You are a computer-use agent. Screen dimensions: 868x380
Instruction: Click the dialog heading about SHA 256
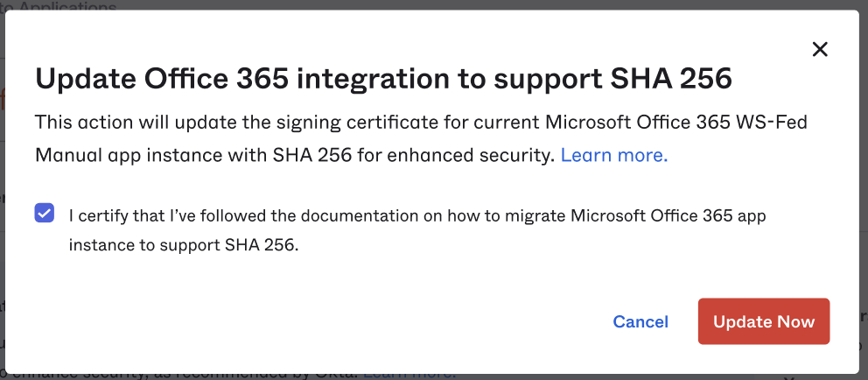pyautogui.click(x=383, y=80)
